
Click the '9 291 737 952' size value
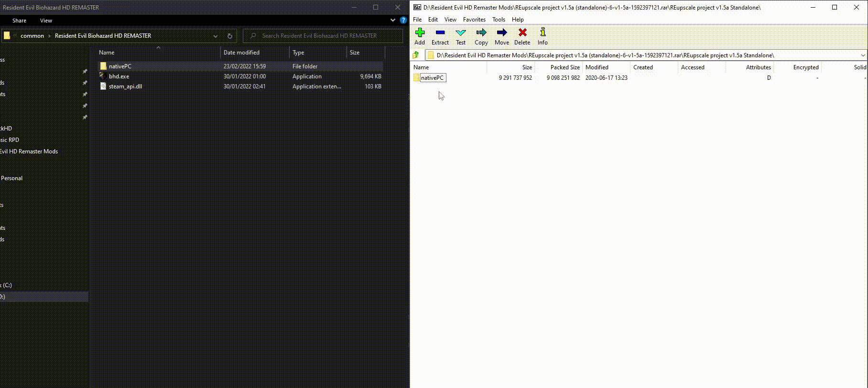point(515,78)
